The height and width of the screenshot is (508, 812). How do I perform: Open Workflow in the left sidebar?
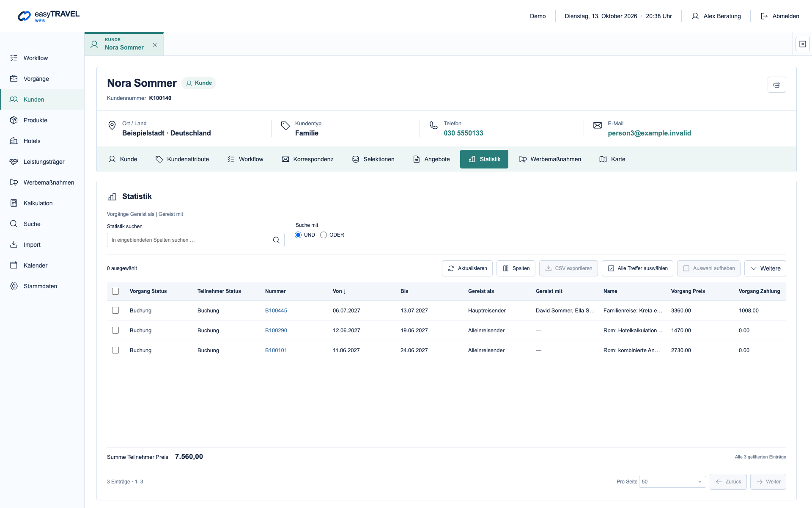(x=42, y=58)
